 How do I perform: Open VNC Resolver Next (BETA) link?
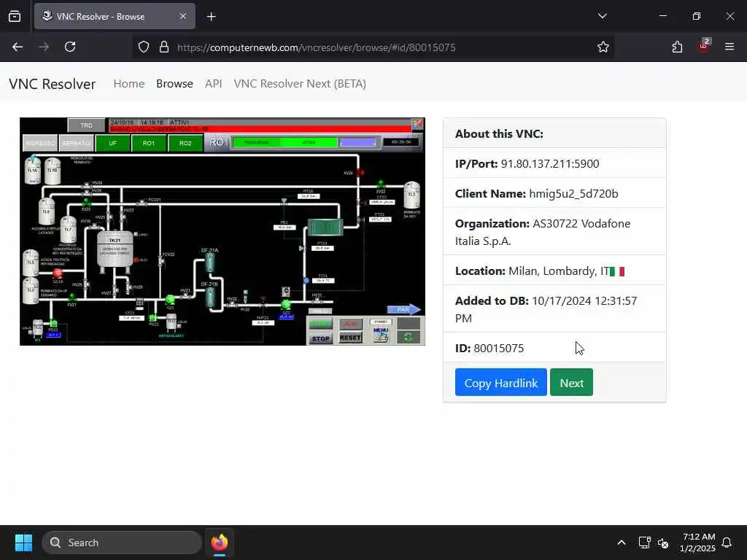(300, 84)
